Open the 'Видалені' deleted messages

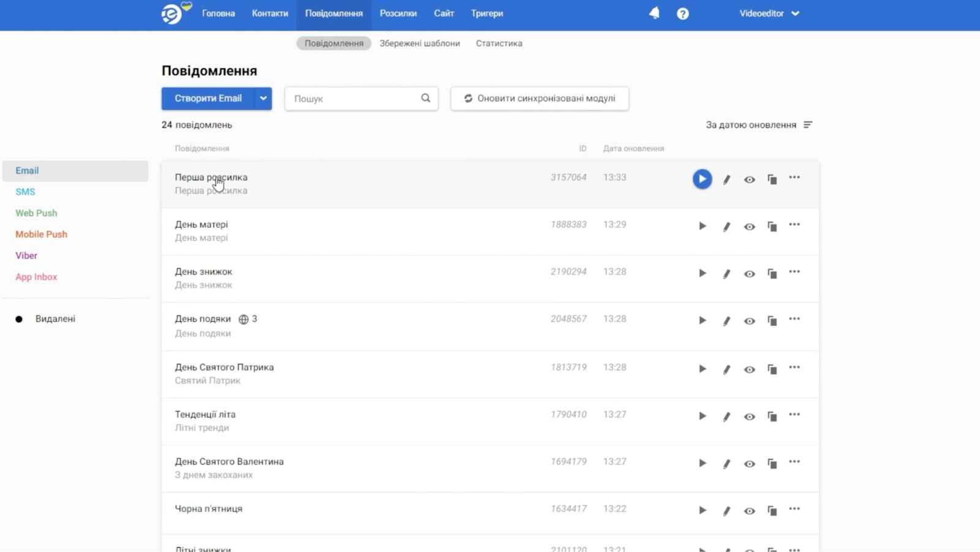coord(55,319)
